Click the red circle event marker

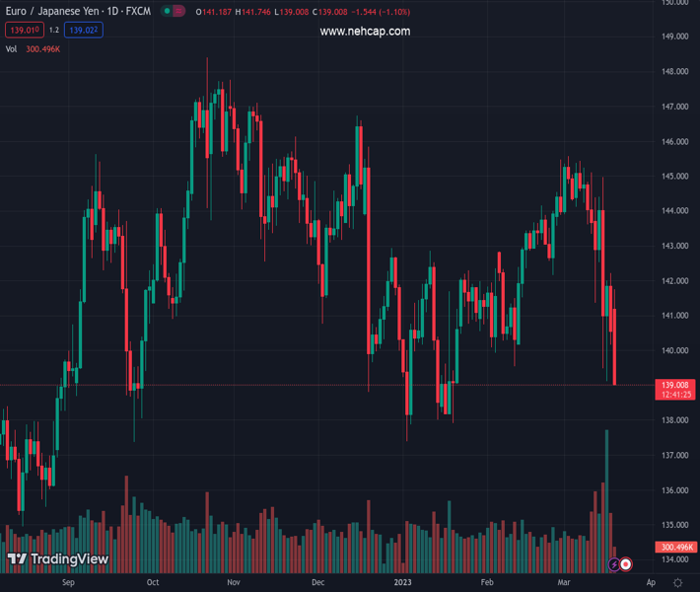(626, 564)
